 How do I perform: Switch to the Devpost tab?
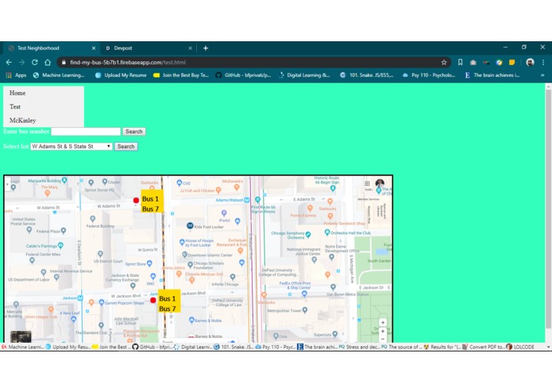pyautogui.click(x=149, y=48)
